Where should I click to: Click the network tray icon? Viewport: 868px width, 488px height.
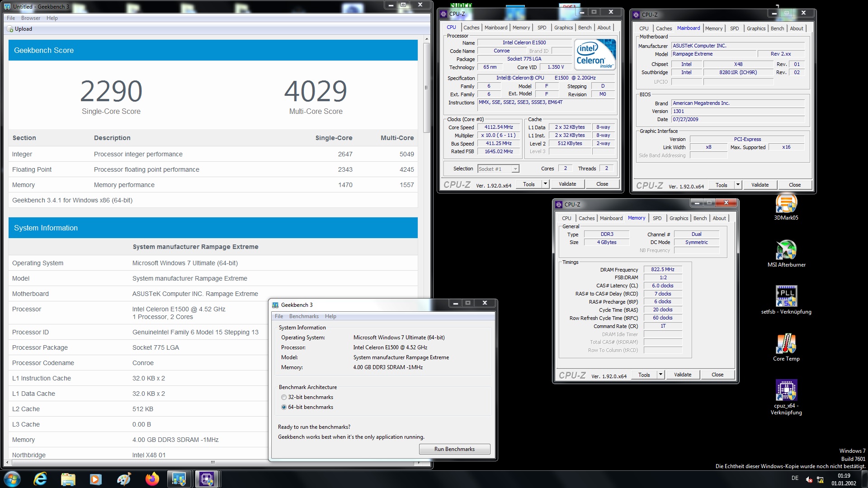[x=821, y=479]
